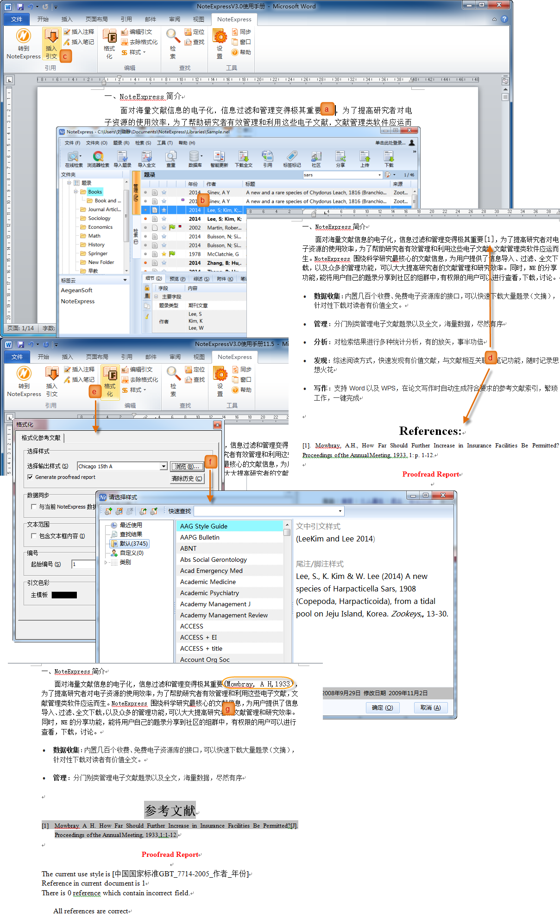Open the 数据库 dropdown arrow in NoteExpress

(x=201, y=156)
